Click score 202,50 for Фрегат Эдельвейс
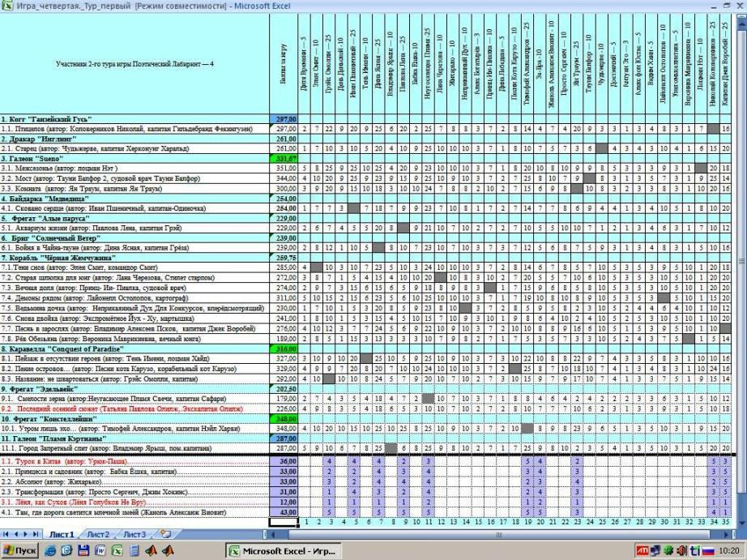The image size is (747, 560). [x=284, y=389]
